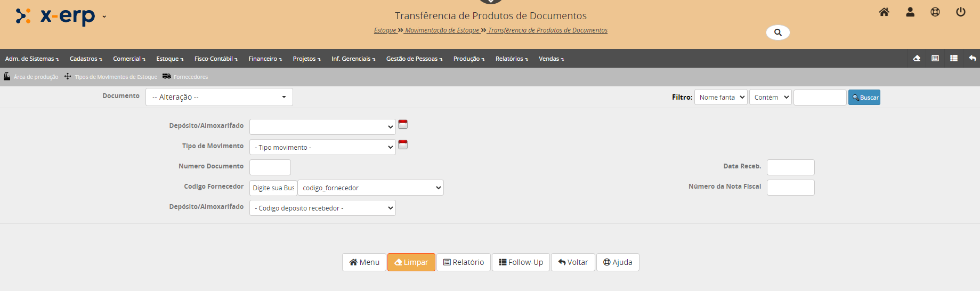The image size is (980, 291).
Task: Click the round magnifier search icon
Action: click(x=777, y=33)
